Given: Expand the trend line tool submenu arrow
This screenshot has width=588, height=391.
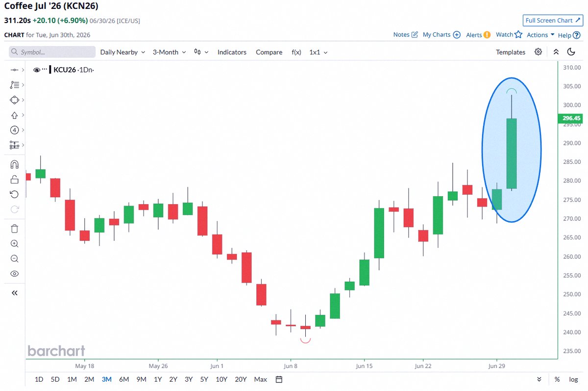Looking at the screenshot, I should coord(23,70).
